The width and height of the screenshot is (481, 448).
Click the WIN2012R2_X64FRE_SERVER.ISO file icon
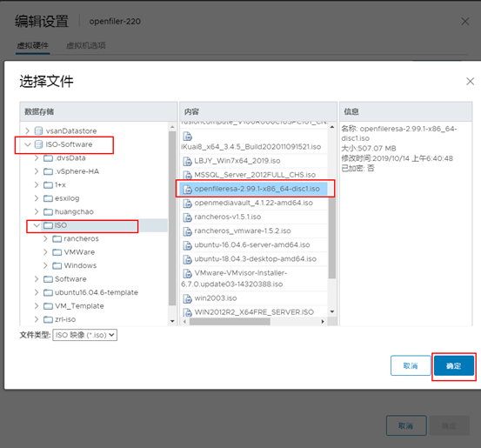coord(187,312)
